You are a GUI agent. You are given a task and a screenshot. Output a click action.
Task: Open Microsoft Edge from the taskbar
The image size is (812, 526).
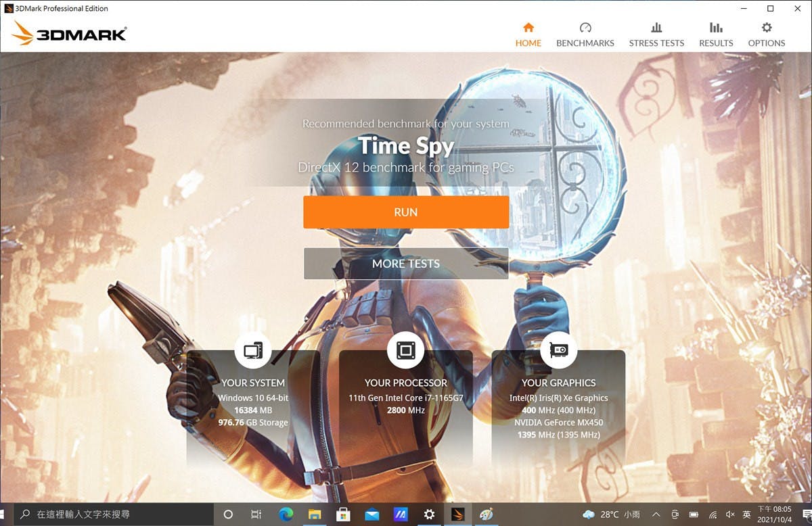tap(285, 515)
